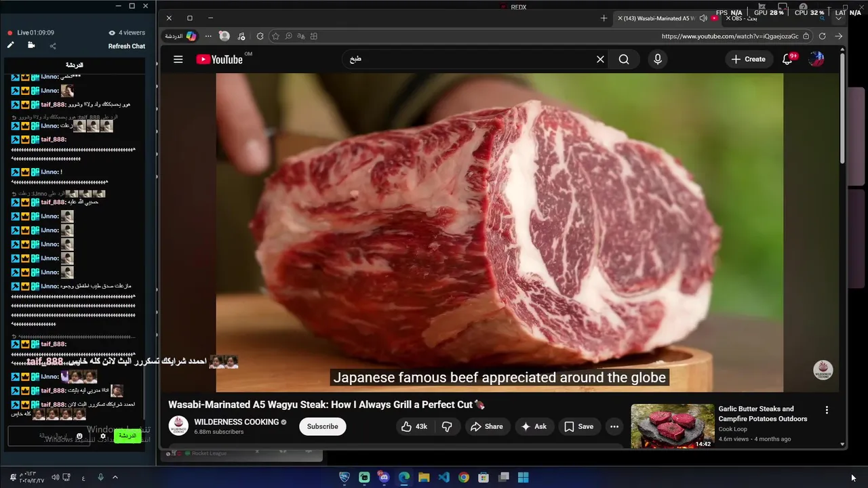Image resolution: width=868 pixels, height=488 pixels.
Task: Open Microsoft Edge from the taskbar
Action: (x=404, y=477)
